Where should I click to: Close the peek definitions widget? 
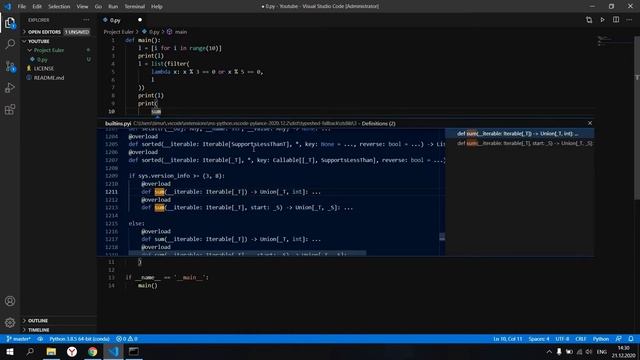coord(590,123)
